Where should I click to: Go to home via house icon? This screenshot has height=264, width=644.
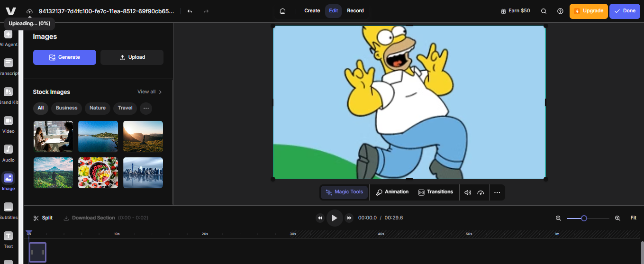[283, 11]
